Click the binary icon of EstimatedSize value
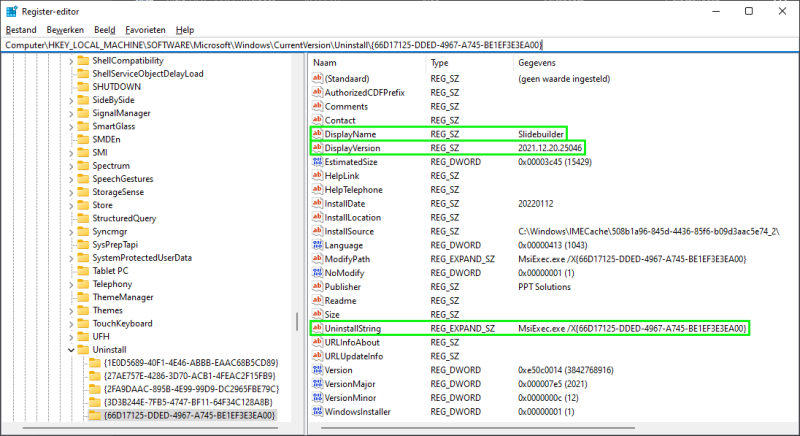Screen dimensions: 800x436 click(317, 161)
